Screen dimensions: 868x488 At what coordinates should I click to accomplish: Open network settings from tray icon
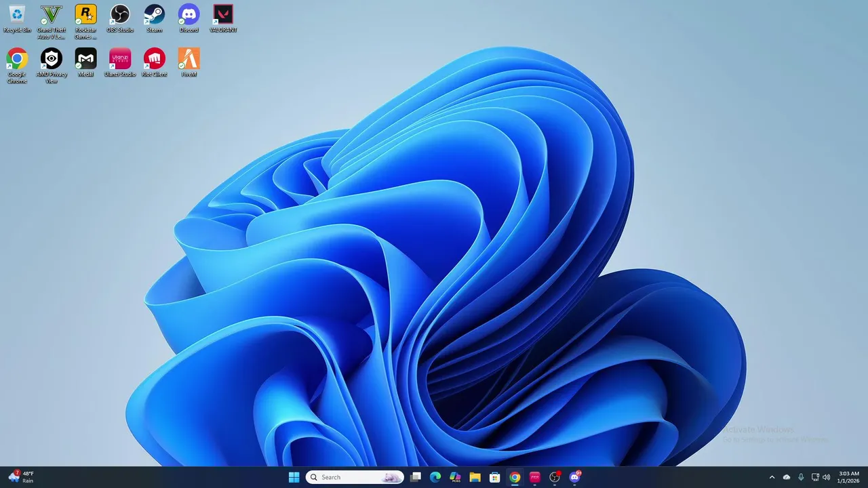815,477
